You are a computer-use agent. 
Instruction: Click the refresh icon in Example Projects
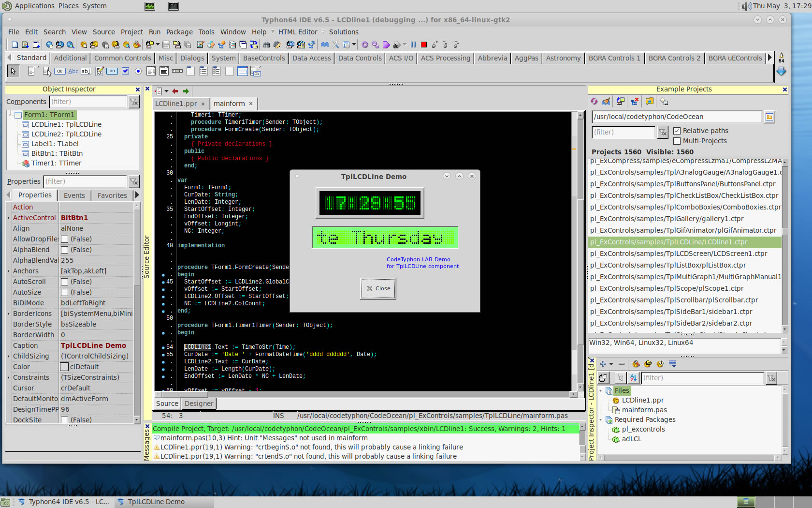tap(594, 101)
